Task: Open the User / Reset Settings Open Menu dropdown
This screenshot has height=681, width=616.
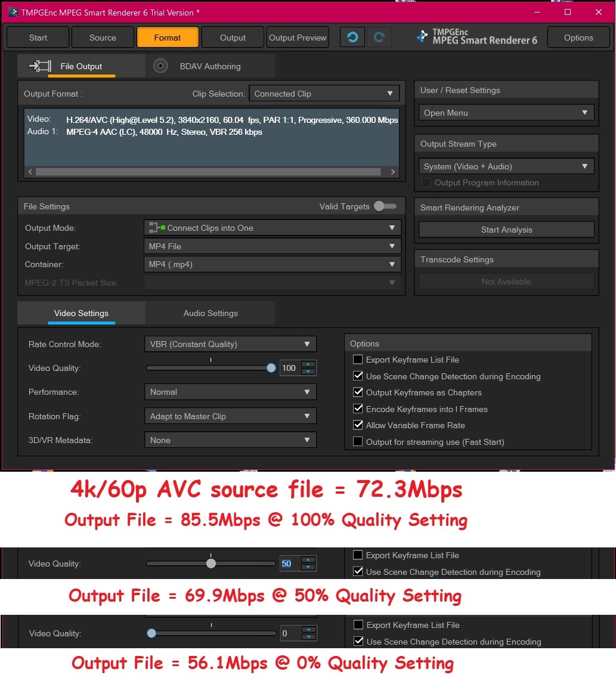Action: tap(506, 113)
